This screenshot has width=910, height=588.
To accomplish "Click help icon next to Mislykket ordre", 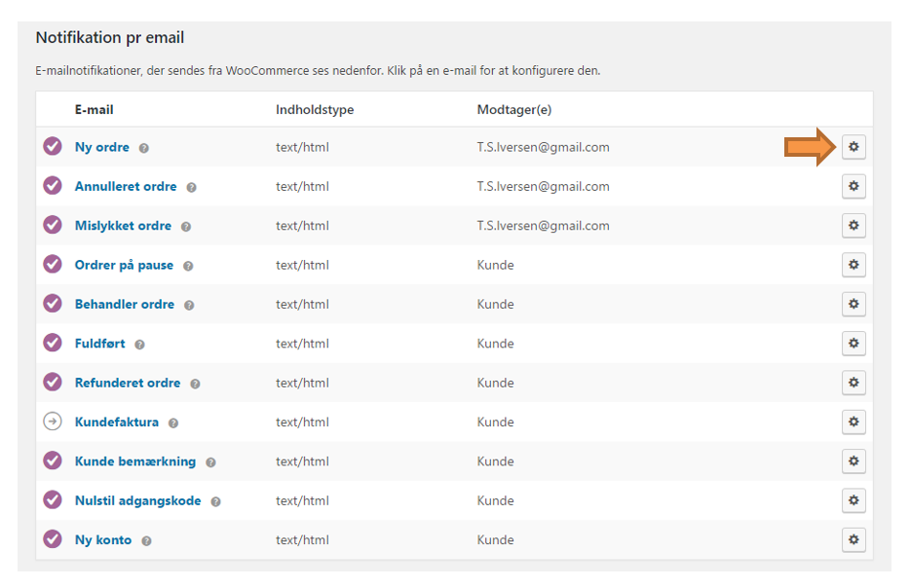I will pyautogui.click(x=186, y=227).
